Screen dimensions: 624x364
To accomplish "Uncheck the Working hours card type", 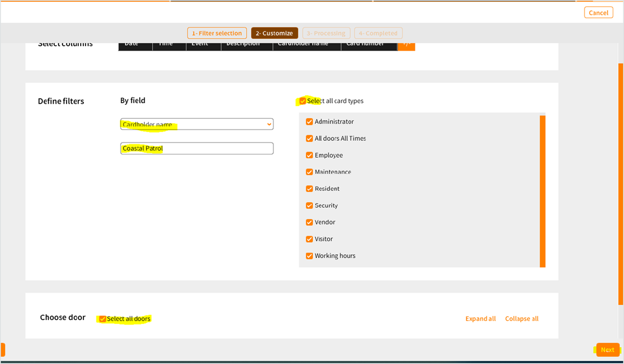I will (x=309, y=256).
